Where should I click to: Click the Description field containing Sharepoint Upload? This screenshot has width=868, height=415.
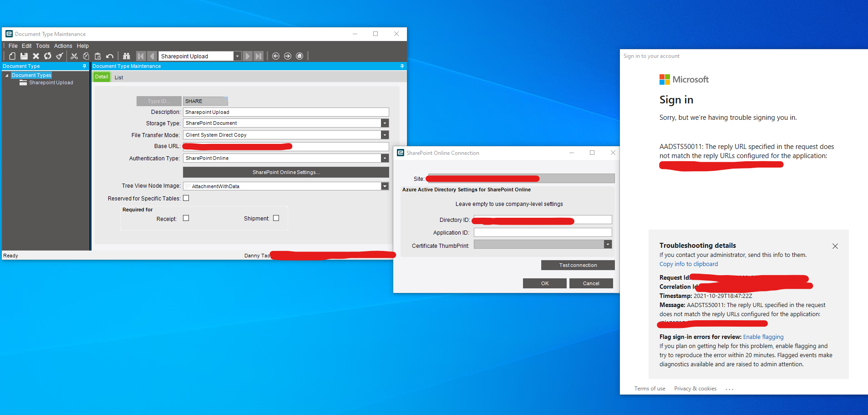click(286, 112)
